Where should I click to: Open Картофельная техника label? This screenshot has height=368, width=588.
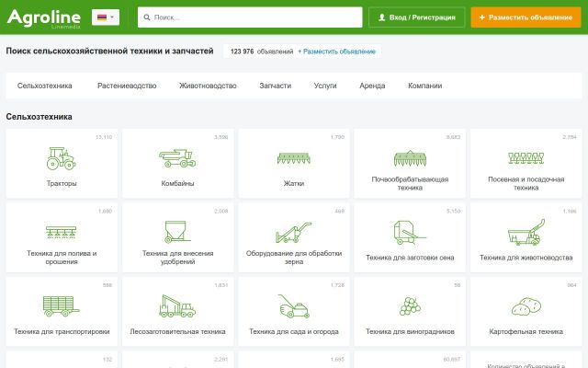(526, 331)
